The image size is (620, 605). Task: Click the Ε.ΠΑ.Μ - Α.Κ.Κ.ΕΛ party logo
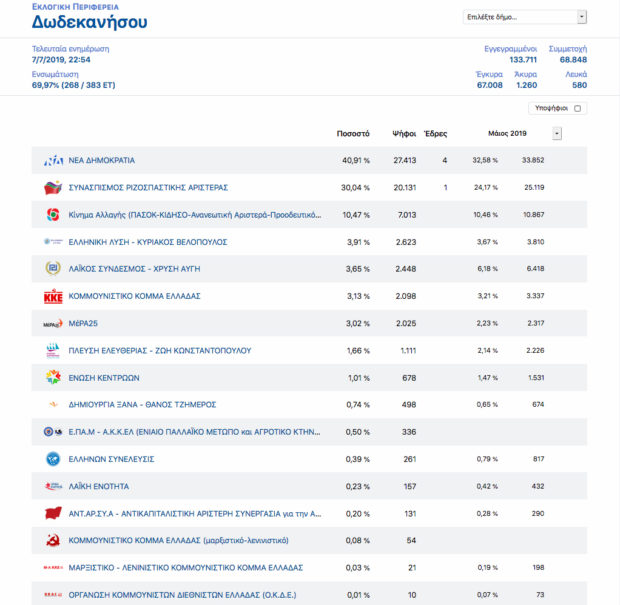[53, 432]
